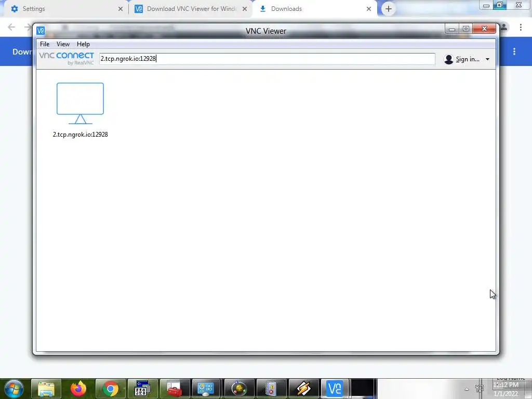Close the VNC Viewer window
532x399 pixels.
click(485, 29)
